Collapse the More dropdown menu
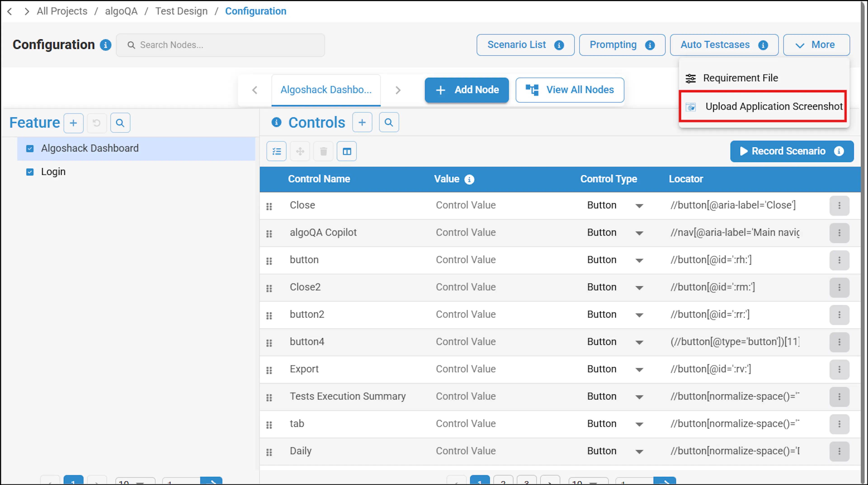The height and width of the screenshot is (485, 868). point(816,45)
